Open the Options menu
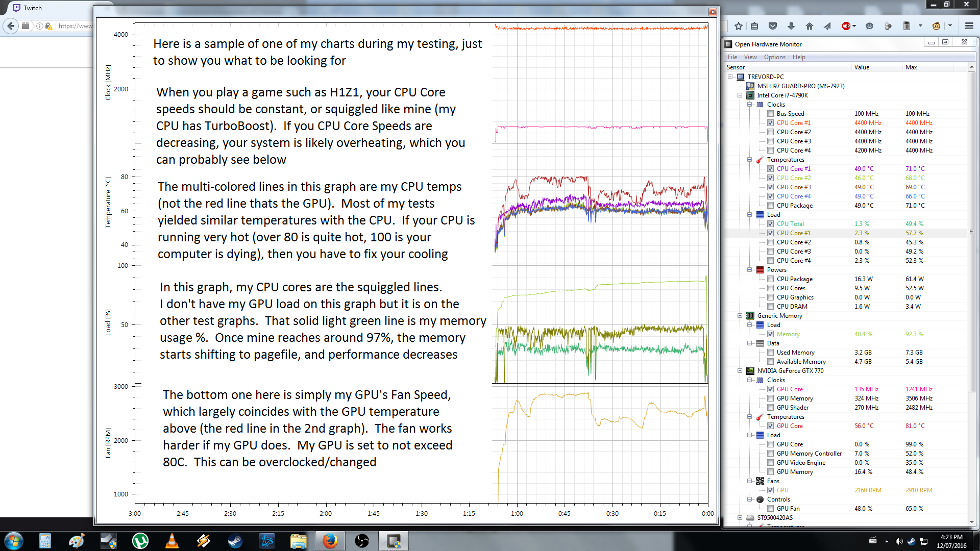Image resolution: width=980 pixels, height=551 pixels. (x=774, y=57)
